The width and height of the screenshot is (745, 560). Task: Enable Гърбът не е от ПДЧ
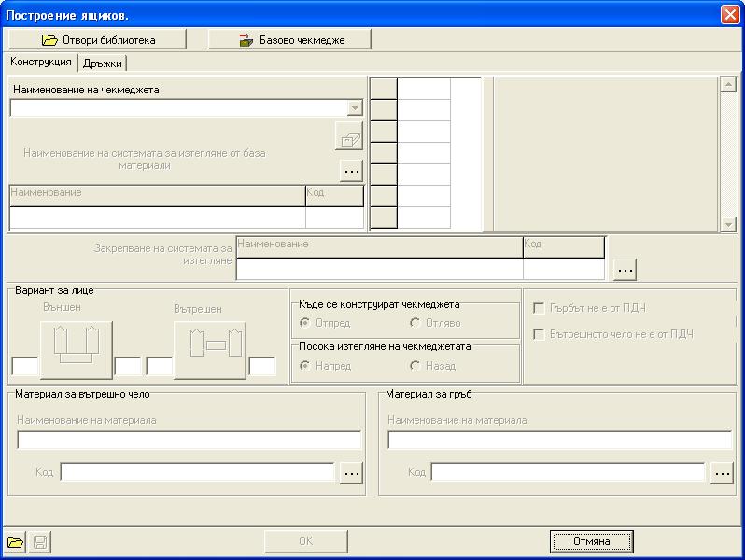[539, 309]
